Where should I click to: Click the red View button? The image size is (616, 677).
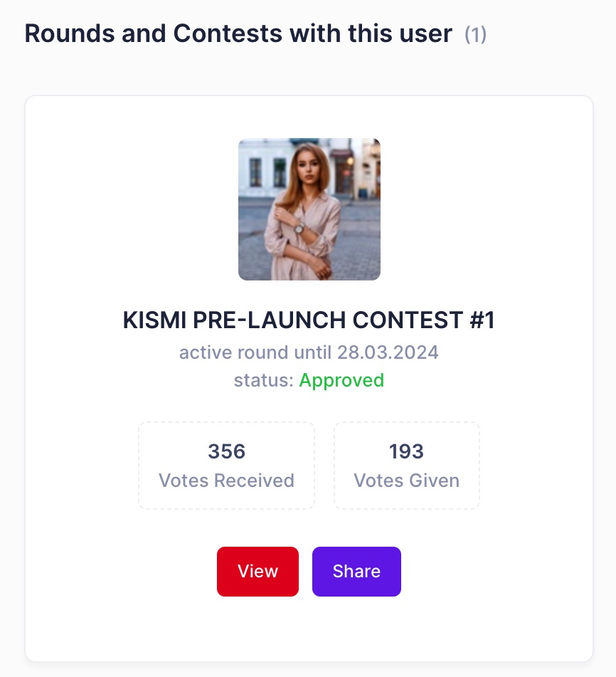257,571
